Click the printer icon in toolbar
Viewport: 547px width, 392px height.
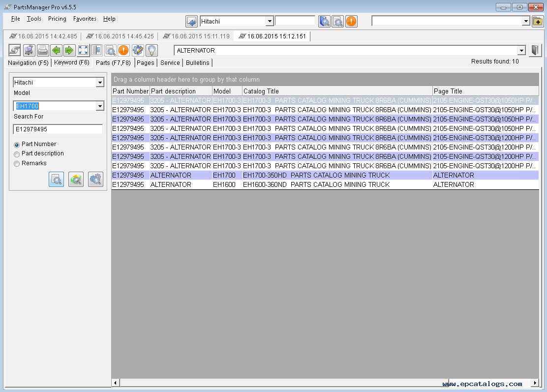click(43, 50)
